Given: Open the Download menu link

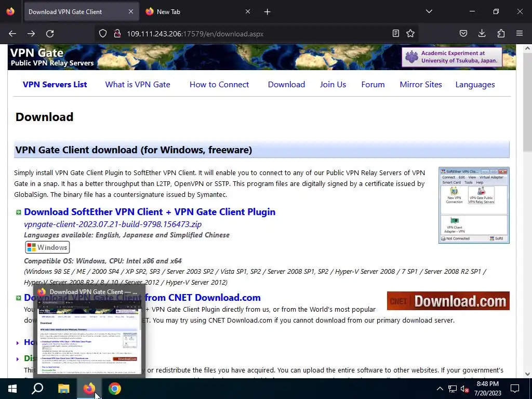Looking at the screenshot, I should point(286,85).
